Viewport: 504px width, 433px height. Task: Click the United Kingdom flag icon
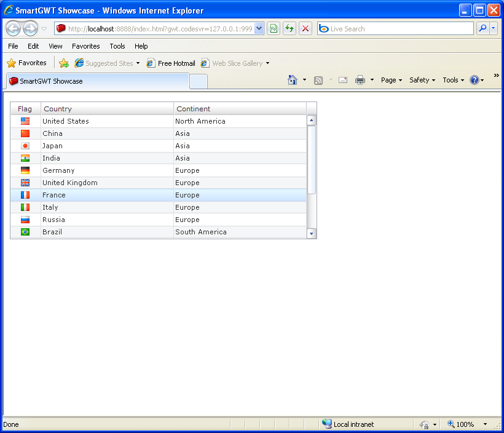click(x=25, y=183)
